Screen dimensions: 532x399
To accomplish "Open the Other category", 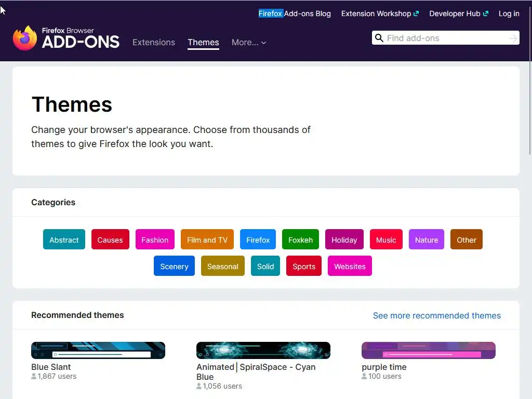I will pyautogui.click(x=467, y=240).
